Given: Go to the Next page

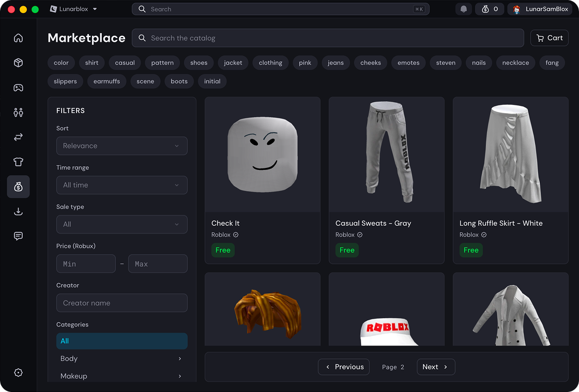Looking at the screenshot, I should [436, 367].
